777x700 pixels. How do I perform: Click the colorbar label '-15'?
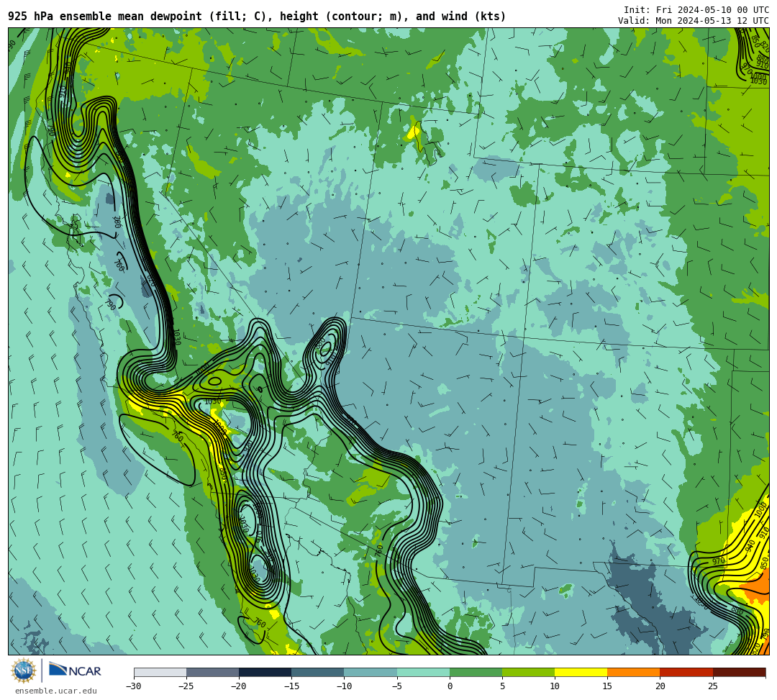coord(291,686)
